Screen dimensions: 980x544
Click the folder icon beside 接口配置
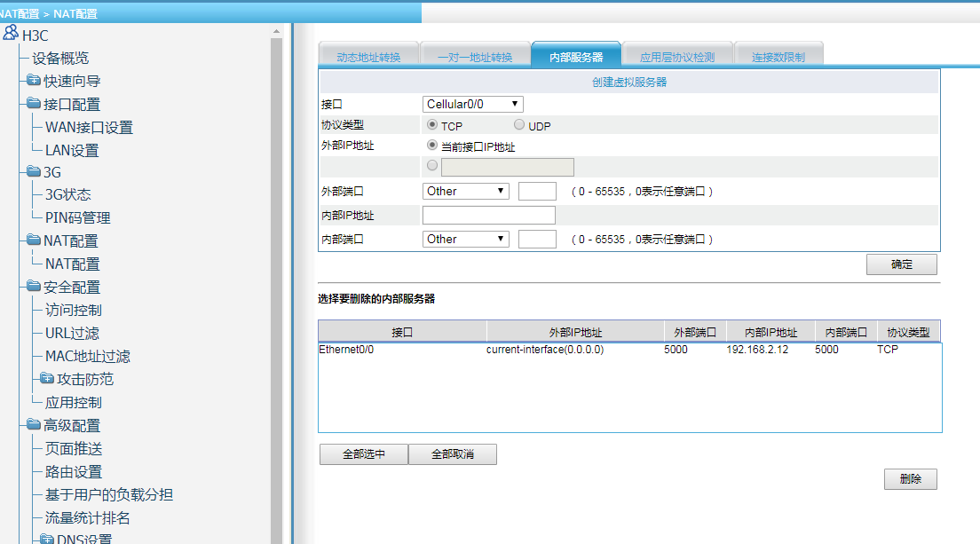pos(34,103)
